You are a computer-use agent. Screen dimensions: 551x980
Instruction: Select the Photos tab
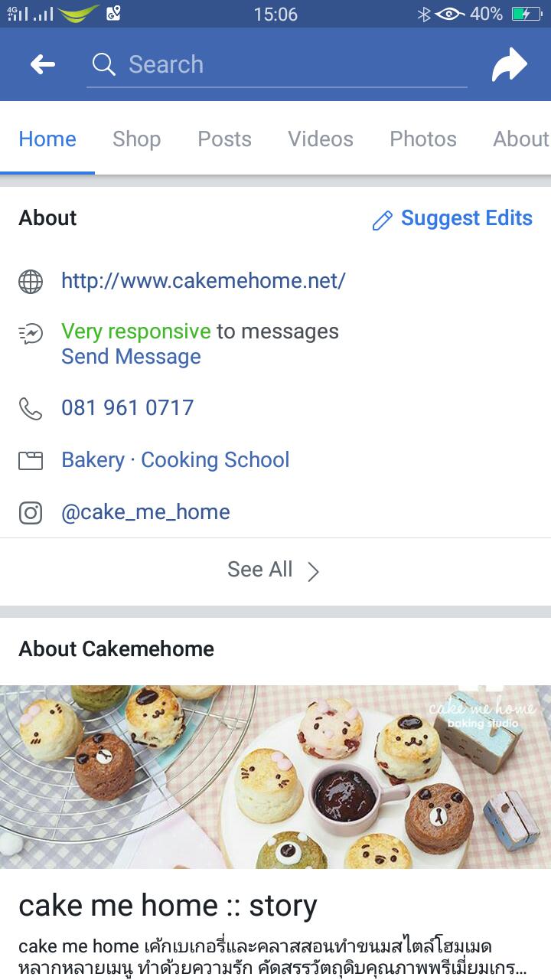(423, 139)
